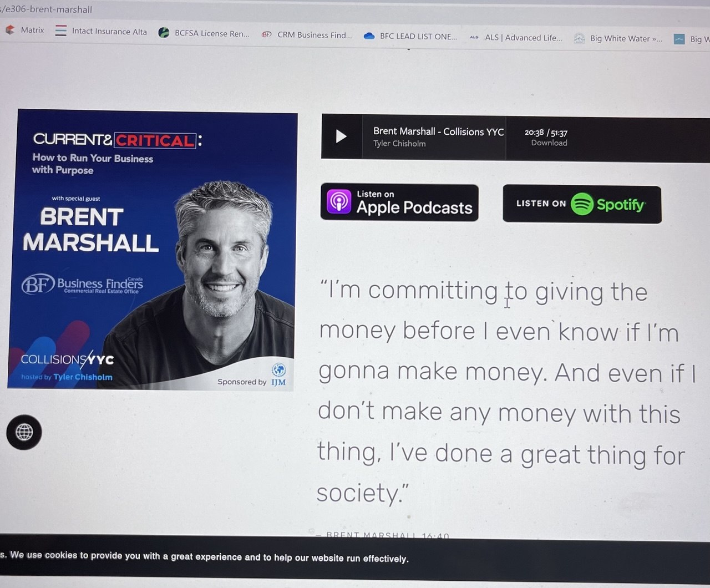Click the author name Tyler Chisholm in player
This screenshot has height=588, width=710.
[x=399, y=144]
